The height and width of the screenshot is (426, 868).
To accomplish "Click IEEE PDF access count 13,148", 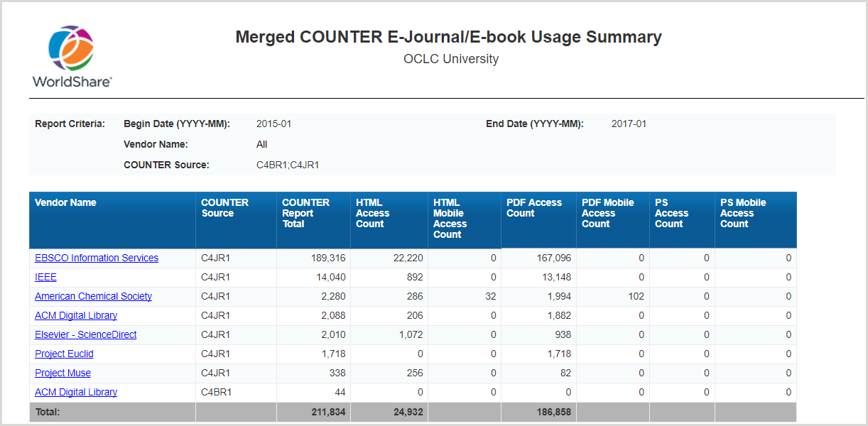I will pos(556,277).
